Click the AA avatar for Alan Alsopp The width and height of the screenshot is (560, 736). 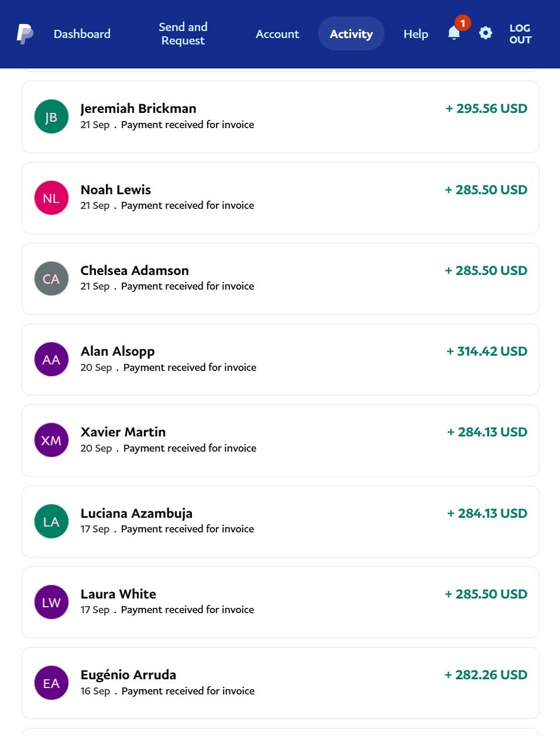pos(51,359)
